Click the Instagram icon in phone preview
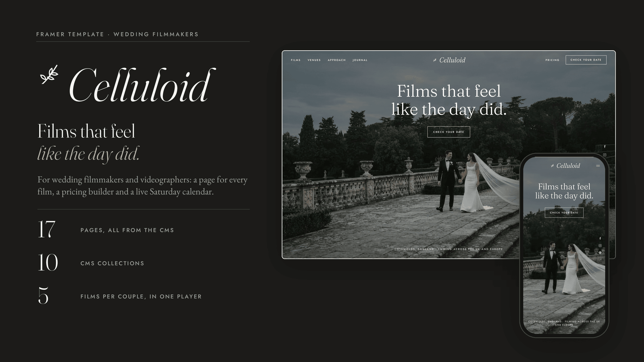 pyautogui.click(x=600, y=246)
